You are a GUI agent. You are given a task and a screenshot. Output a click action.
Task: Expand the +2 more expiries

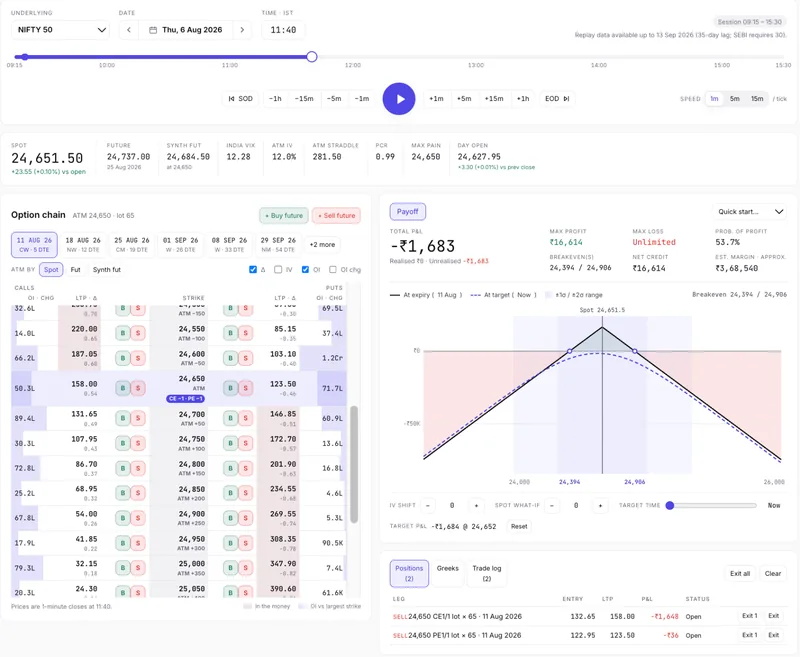(322, 244)
